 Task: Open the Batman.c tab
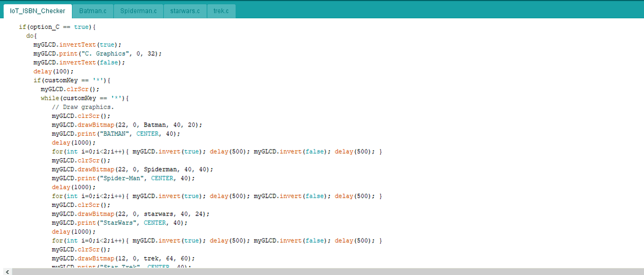point(93,11)
